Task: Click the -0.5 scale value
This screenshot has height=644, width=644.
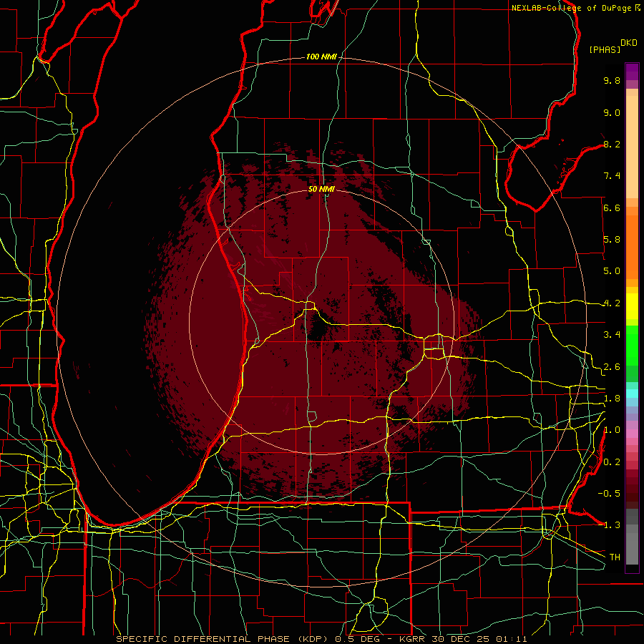Action: 609,494
